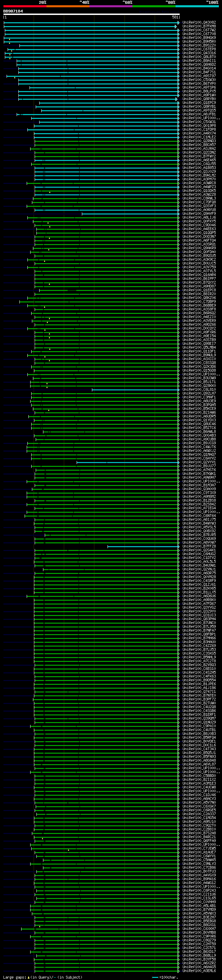Click the UniRef100_Q8RYB0 entry
This screenshot has width=222, height=980.
[x=199, y=99]
